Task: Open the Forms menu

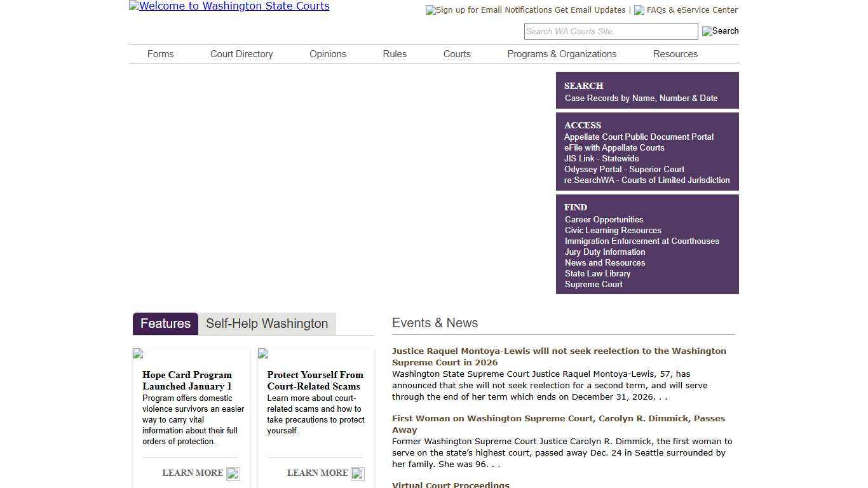Action: tap(160, 54)
